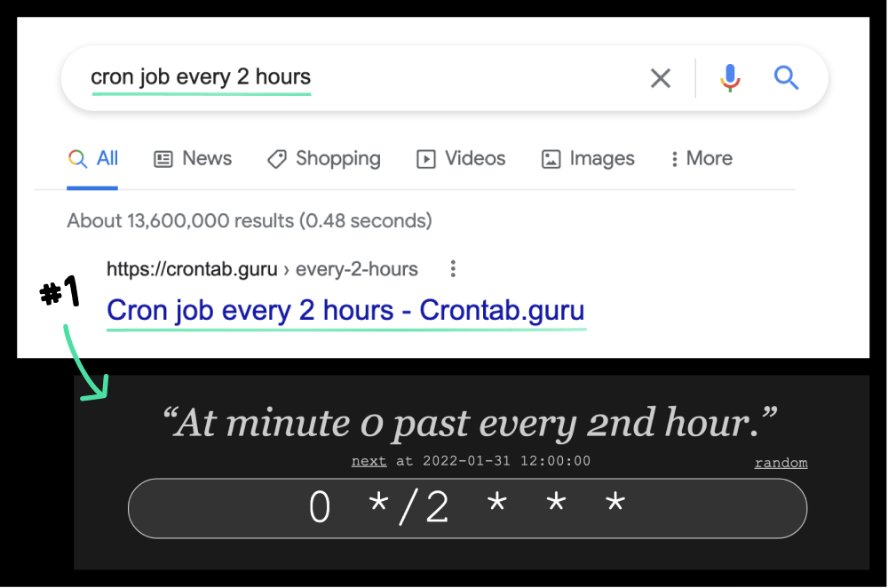Image resolution: width=888 pixels, height=588 pixels.
Task: Open the Cron job every 2 hours result
Action: point(345,311)
